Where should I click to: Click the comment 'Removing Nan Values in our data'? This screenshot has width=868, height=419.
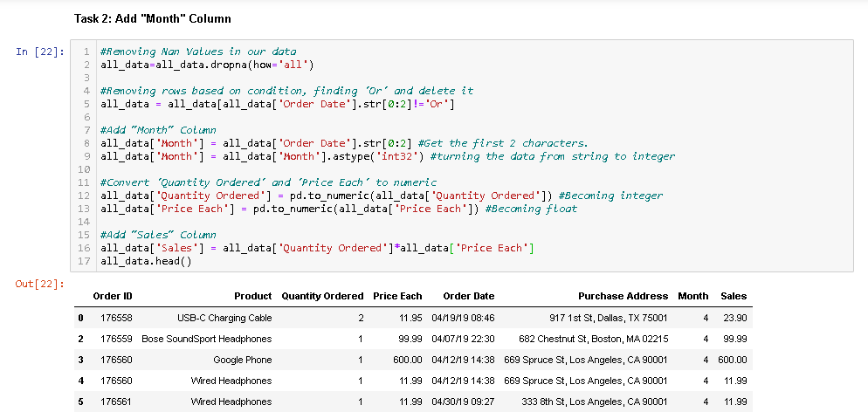(x=198, y=52)
